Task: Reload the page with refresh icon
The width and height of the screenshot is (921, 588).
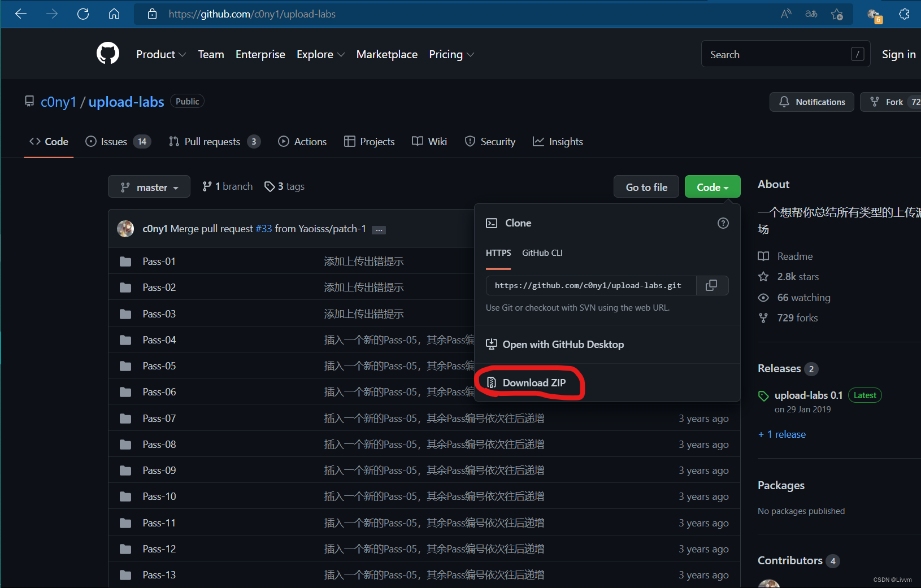Action: click(83, 14)
